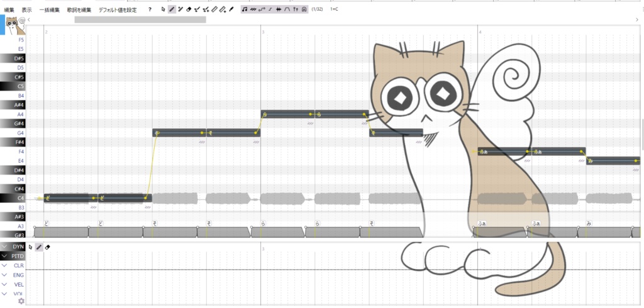Click bar number 4 on the timeline
Viewport: 644px width, 308px height.
tap(480, 31)
